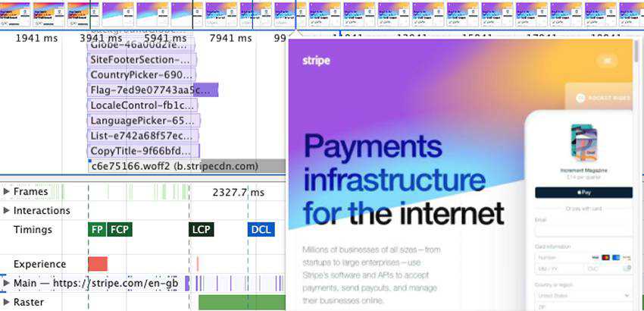Click the red layout shift block in Experience
The image size is (644, 311).
(98, 264)
